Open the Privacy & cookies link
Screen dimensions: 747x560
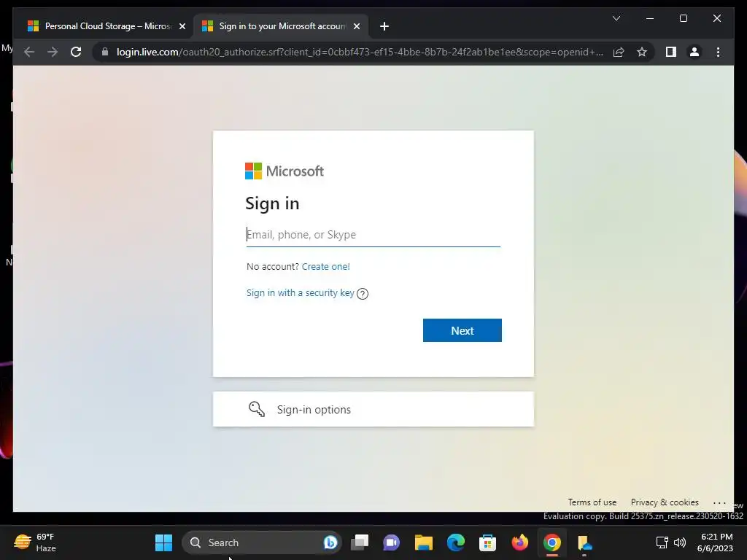[x=665, y=502]
